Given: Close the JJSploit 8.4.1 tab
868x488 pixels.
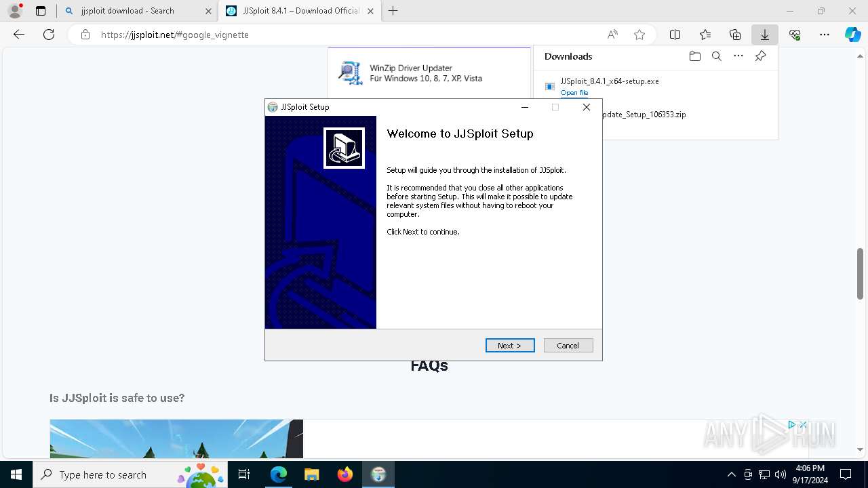Looking at the screenshot, I should click(370, 11).
